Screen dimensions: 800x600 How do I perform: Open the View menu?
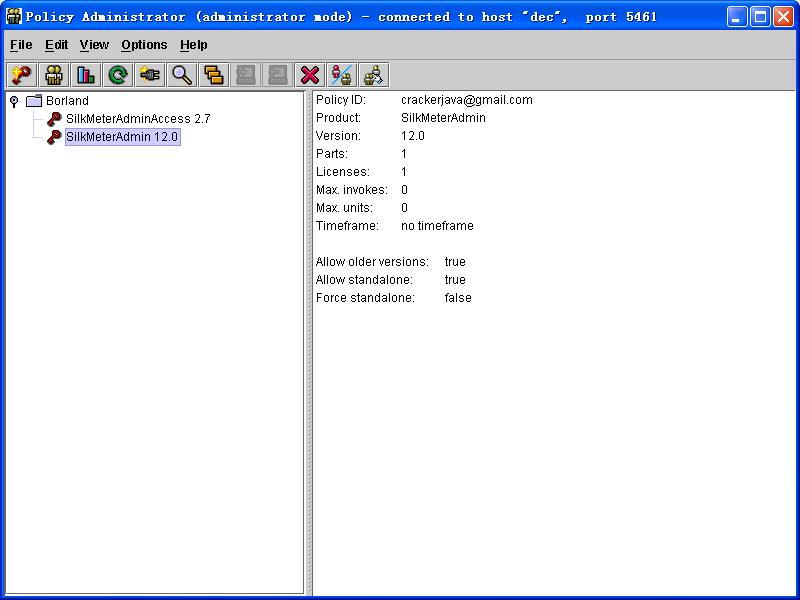click(94, 45)
